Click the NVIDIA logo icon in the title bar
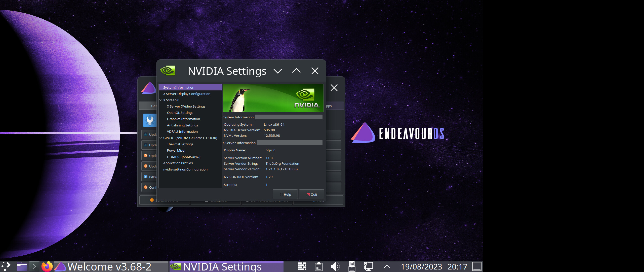The width and height of the screenshot is (644, 272). [x=168, y=71]
